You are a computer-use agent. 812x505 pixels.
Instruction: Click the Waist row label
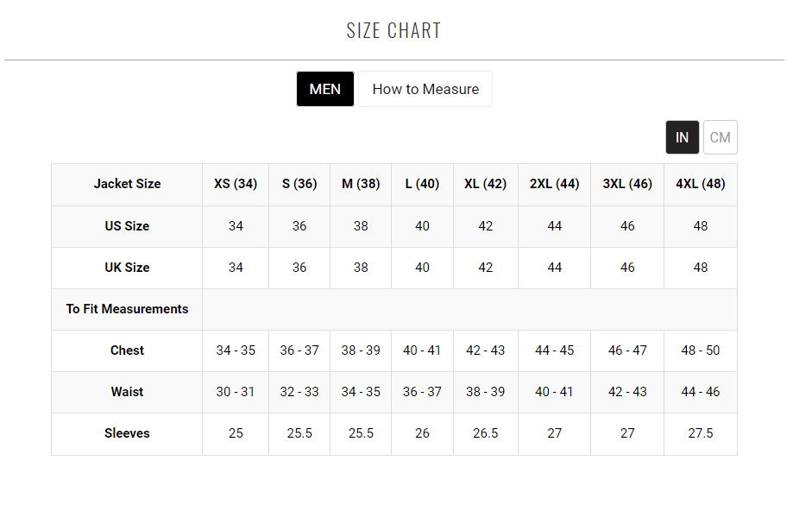click(x=127, y=392)
